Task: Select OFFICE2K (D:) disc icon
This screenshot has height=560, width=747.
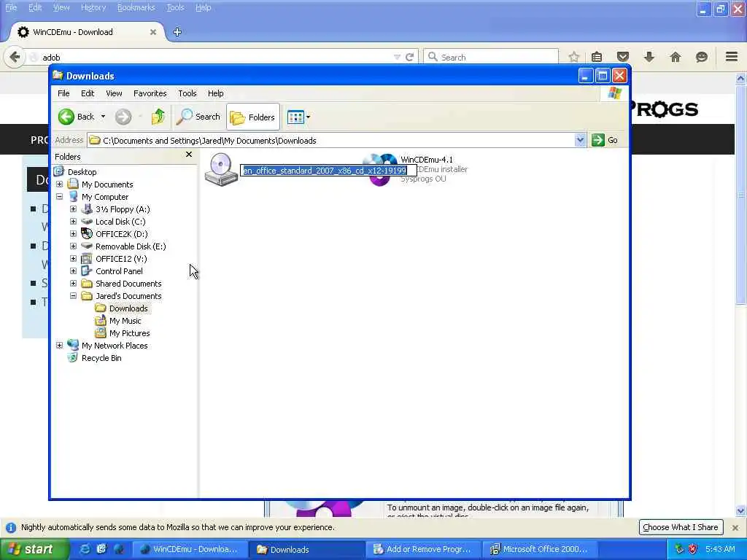Action: click(x=87, y=234)
